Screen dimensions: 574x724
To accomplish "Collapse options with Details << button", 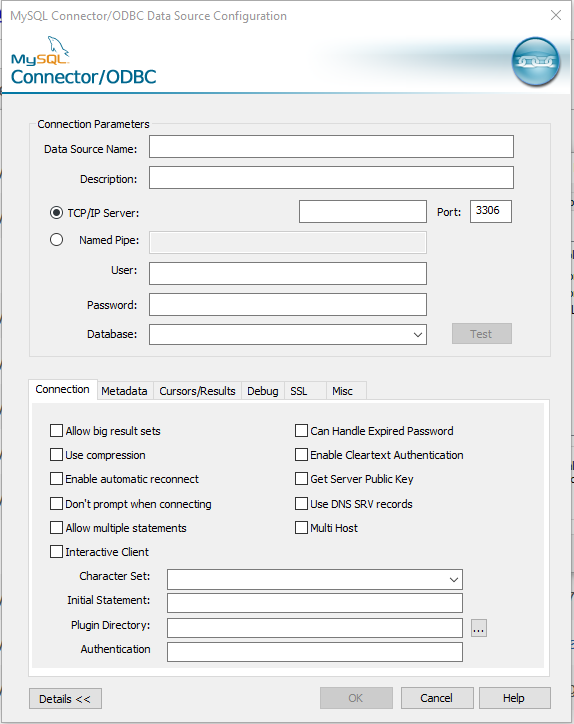I will pyautogui.click(x=65, y=699).
